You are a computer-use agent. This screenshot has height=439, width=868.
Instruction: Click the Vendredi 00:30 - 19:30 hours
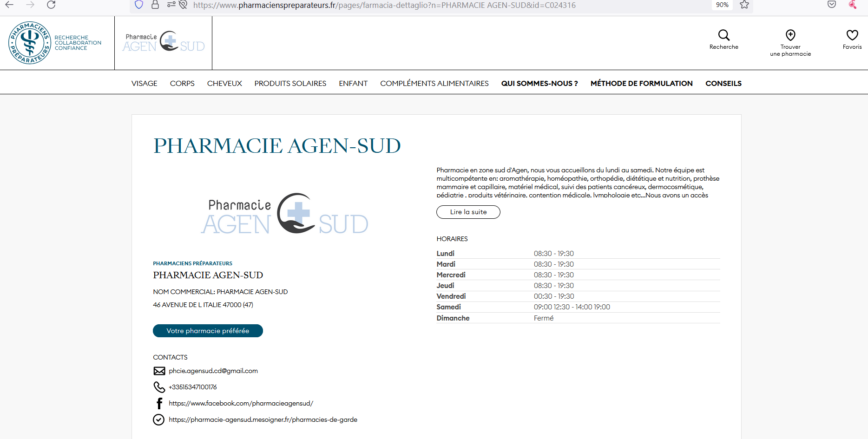[x=554, y=296]
